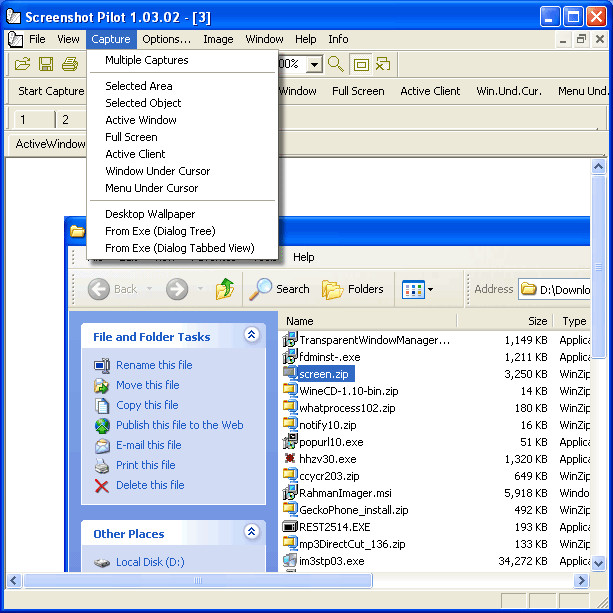Viewport: 613px width, 613px height.
Task: Open the Options... menu
Action: pos(167,39)
